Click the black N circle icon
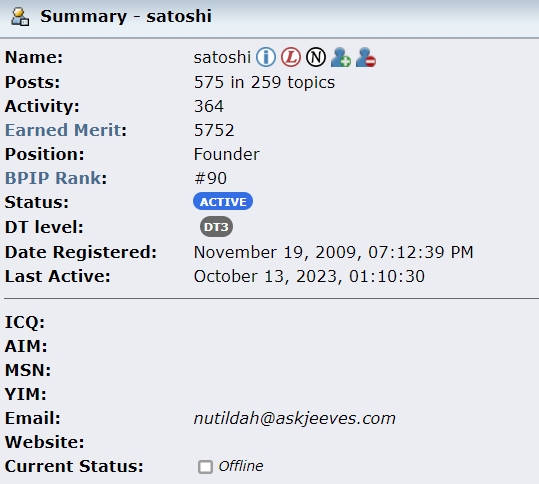 (316, 57)
